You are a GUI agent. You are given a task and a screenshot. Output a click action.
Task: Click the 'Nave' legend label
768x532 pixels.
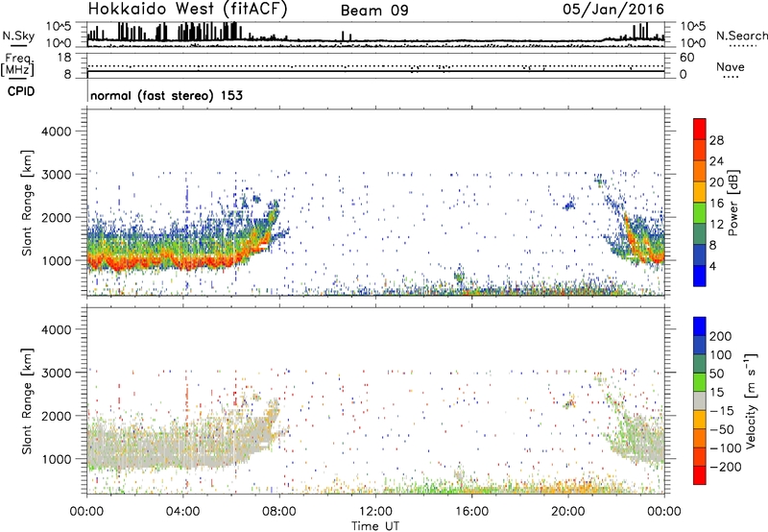tap(731, 67)
